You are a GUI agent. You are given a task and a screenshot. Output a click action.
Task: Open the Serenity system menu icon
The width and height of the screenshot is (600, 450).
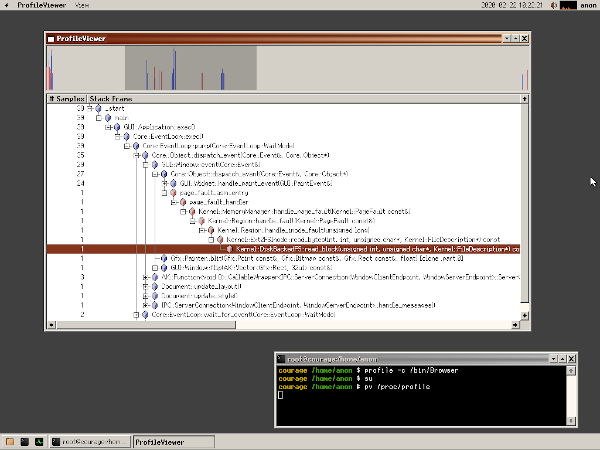point(7,5)
